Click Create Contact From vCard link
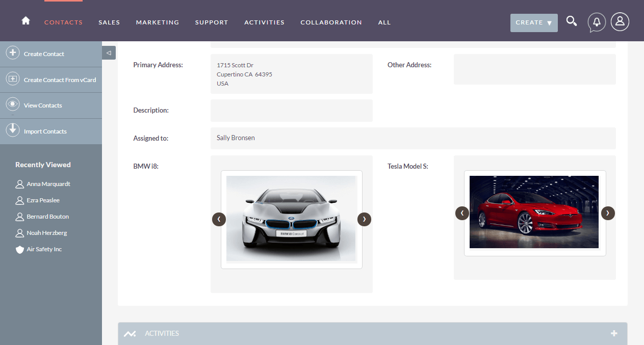 [x=60, y=80]
